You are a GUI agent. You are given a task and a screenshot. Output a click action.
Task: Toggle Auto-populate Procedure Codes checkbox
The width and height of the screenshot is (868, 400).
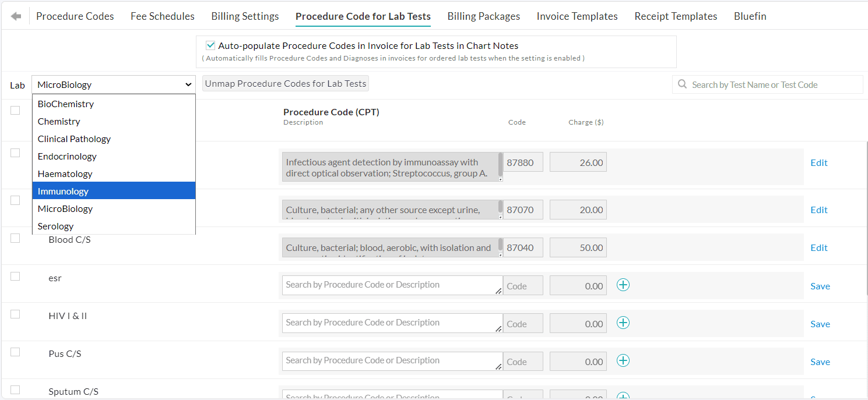click(210, 45)
